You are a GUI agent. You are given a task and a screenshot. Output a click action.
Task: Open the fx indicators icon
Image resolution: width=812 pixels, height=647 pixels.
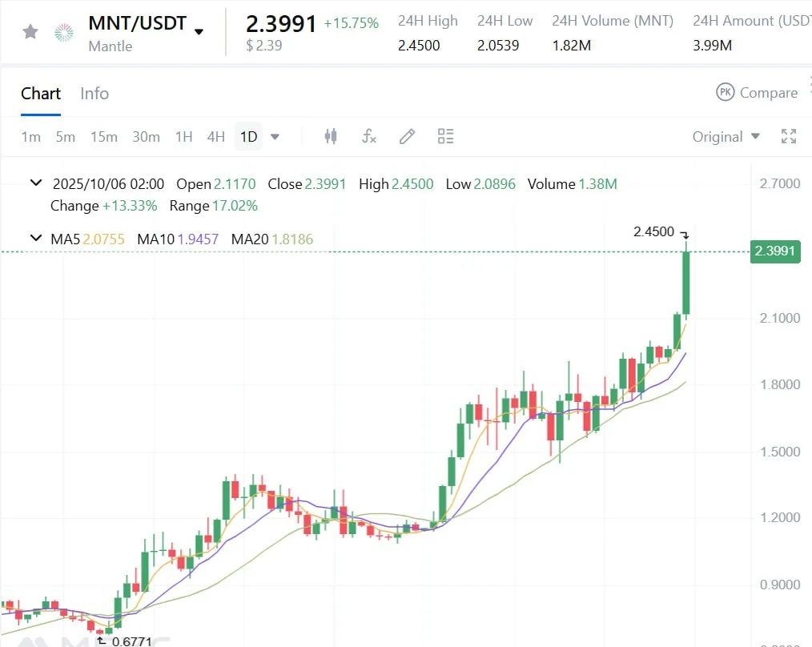coord(368,136)
